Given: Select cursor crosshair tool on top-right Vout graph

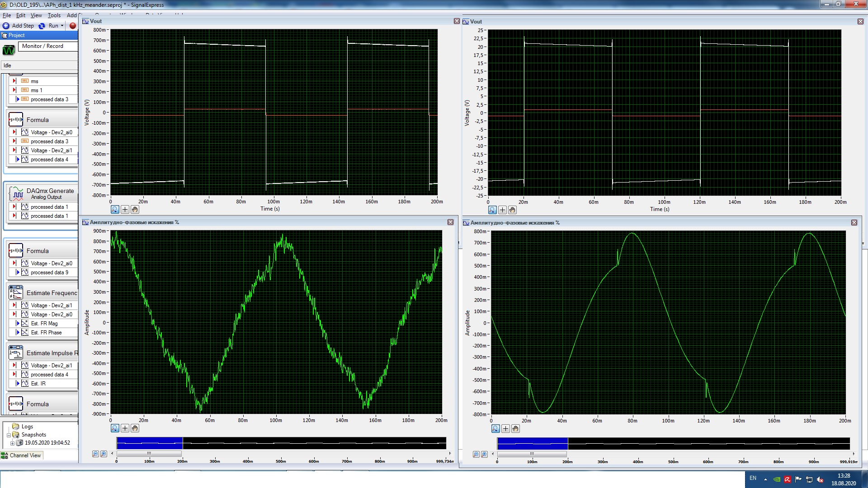Looking at the screenshot, I should pos(502,210).
